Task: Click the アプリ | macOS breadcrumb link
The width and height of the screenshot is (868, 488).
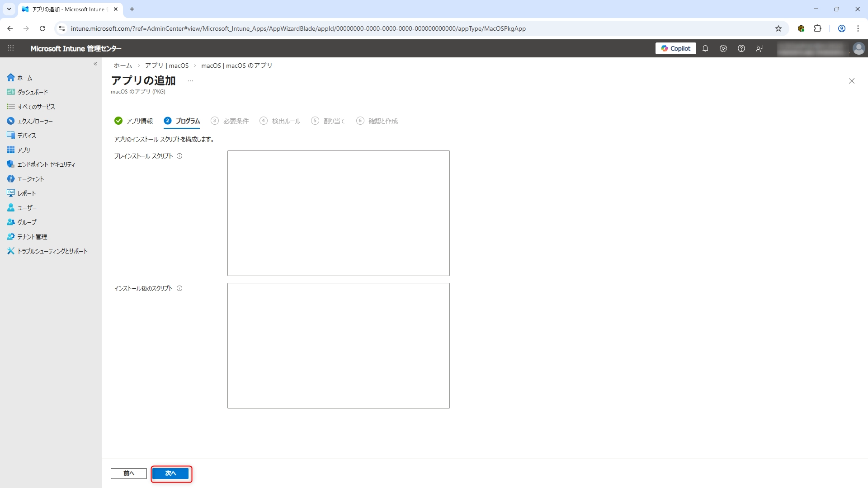Action: [x=167, y=66]
